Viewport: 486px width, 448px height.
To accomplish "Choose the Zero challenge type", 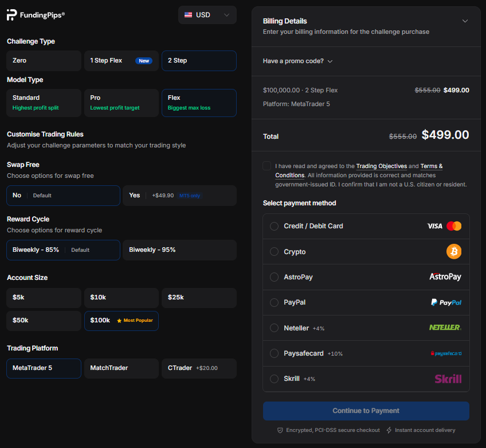I will 44,61.
